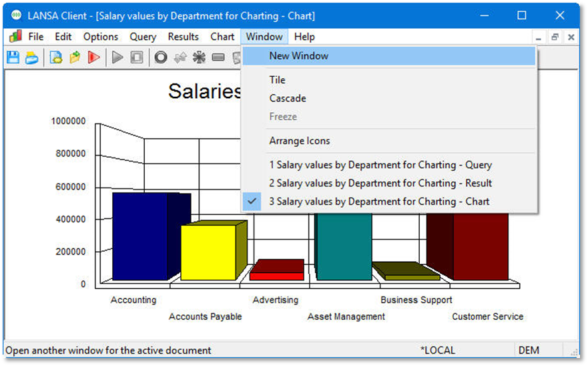This screenshot has width=588, height=366.
Task: Select Cascade in the Window menu
Action: [389, 98]
